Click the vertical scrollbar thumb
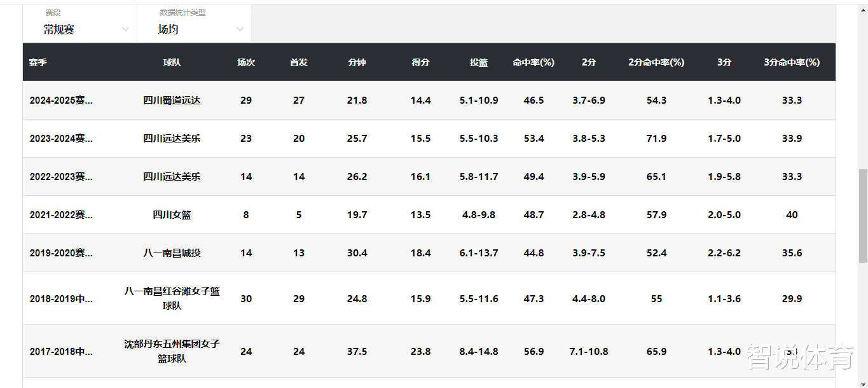Image resolution: width=868 pixels, height=388 pixels. click(863, 216)
